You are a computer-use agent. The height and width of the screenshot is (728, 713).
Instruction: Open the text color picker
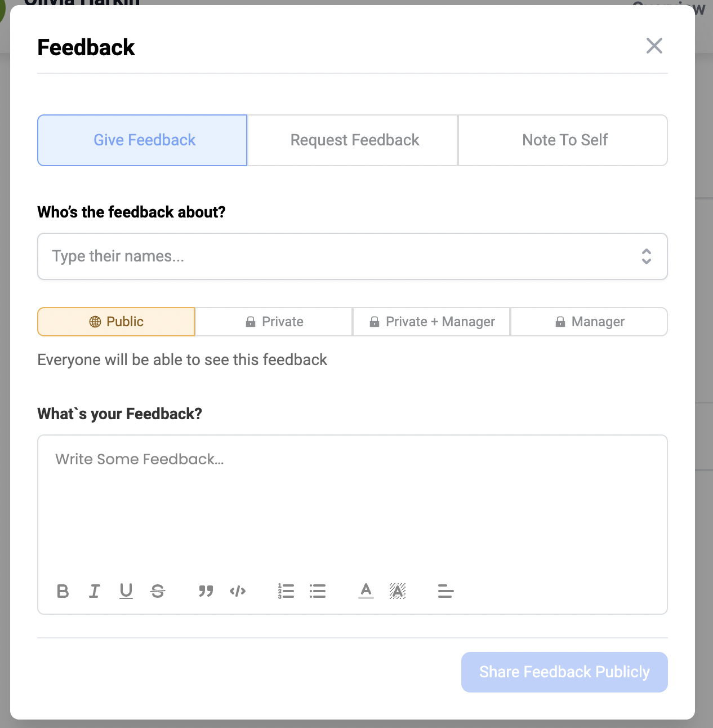click(366, 591)
